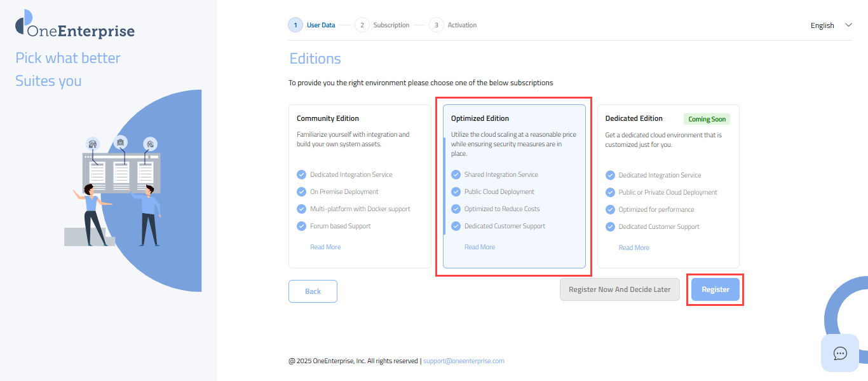Image resolution: width=868 pixels, height=381 pixels.
Task: Expand Read More under Community Edition
Action: click(325, 247)
